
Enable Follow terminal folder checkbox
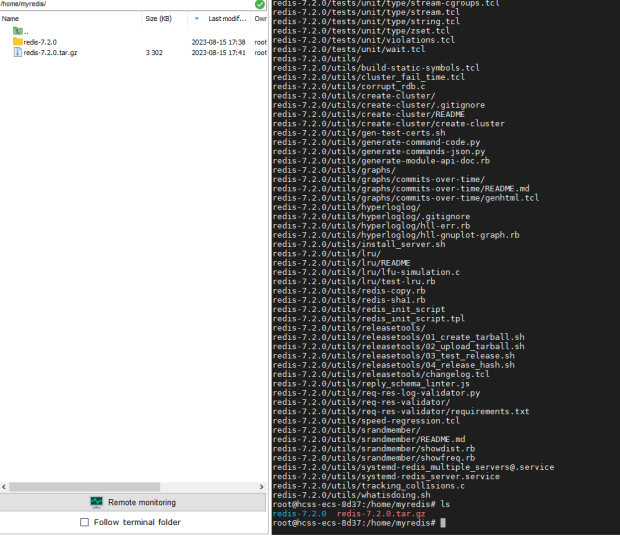click(84, 522)
